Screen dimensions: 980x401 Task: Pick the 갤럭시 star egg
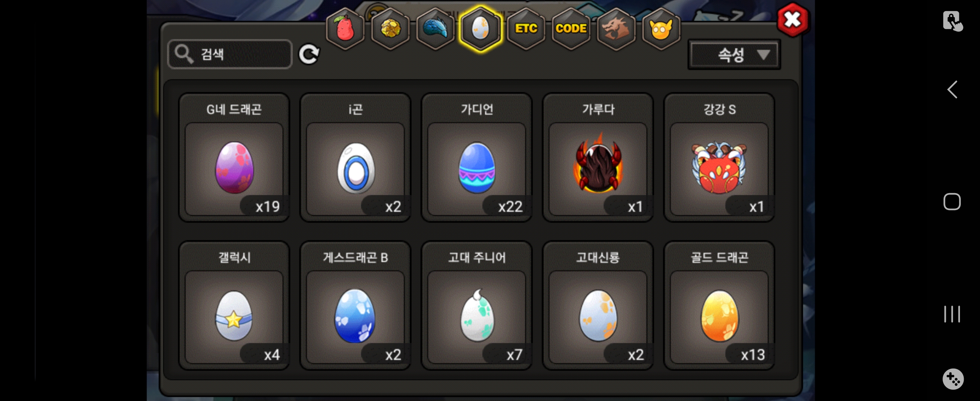click(x=234, y=306)
